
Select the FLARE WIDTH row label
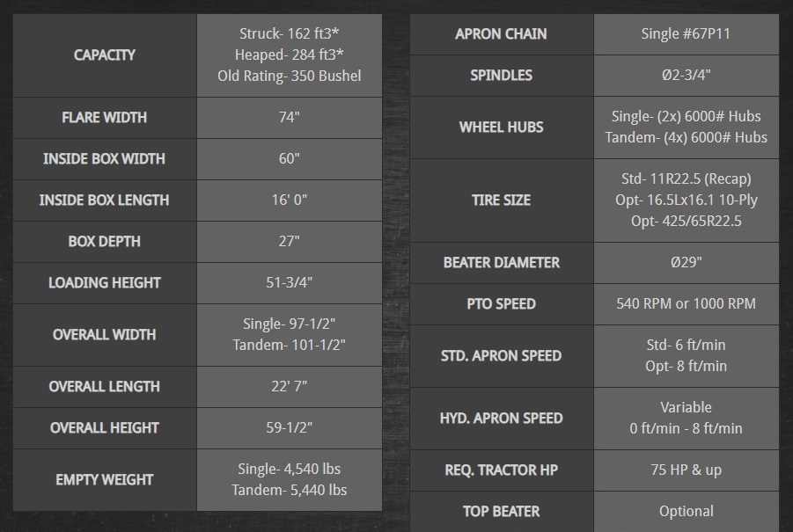pyautogui.click(x=105, y=118)
